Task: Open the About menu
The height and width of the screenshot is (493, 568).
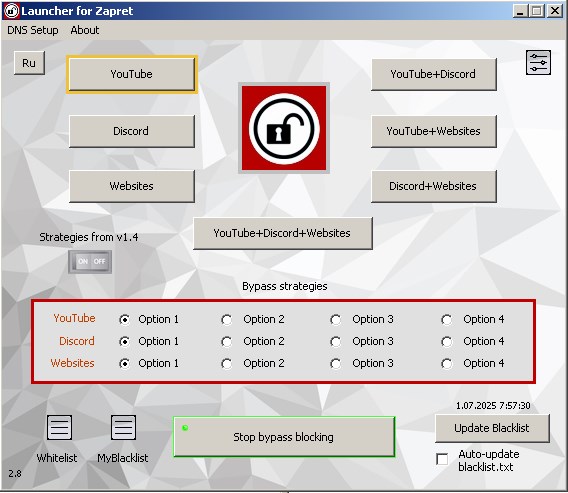Action: [85, 30]
